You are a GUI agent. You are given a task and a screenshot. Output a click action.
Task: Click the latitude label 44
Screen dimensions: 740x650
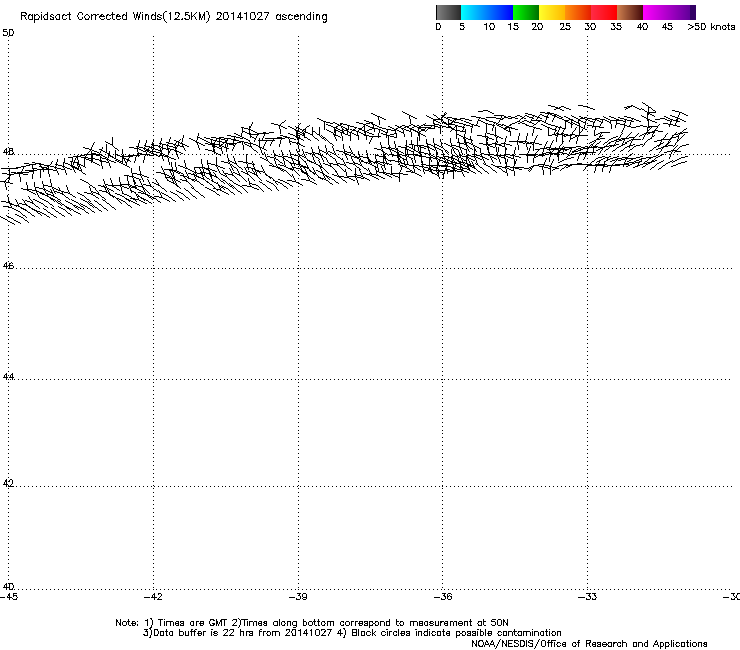point(8,377)
